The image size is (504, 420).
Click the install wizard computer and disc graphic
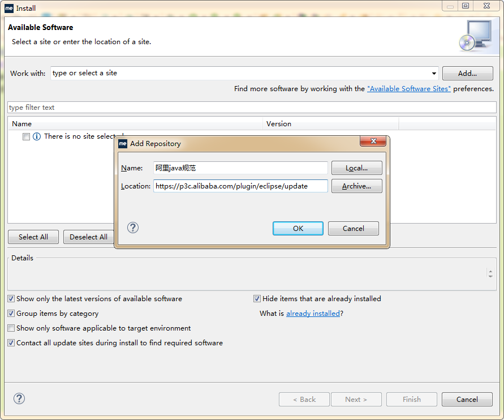tap(476, 36)
